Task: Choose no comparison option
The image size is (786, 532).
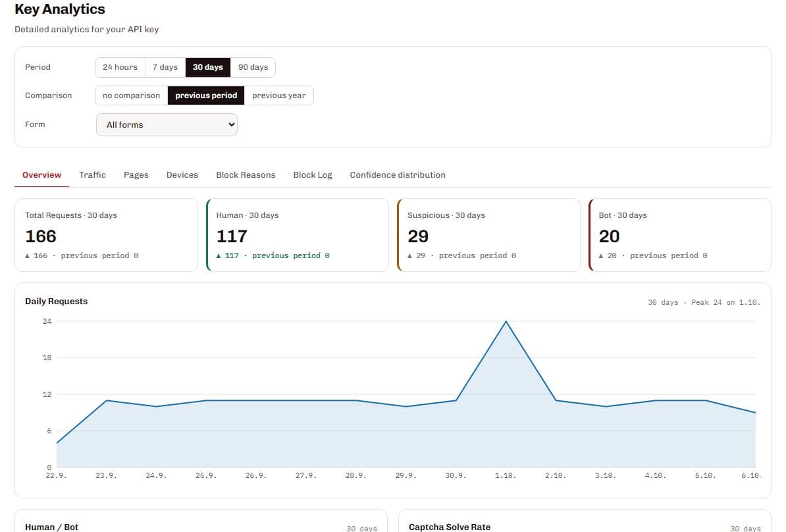Action: coord(132,95)
